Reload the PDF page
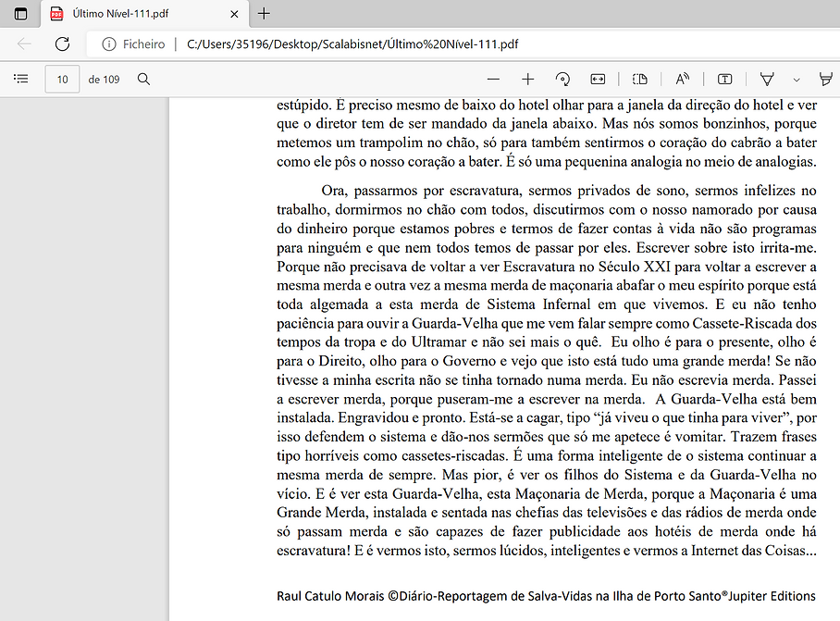840x621 pixels. [63, 43]
